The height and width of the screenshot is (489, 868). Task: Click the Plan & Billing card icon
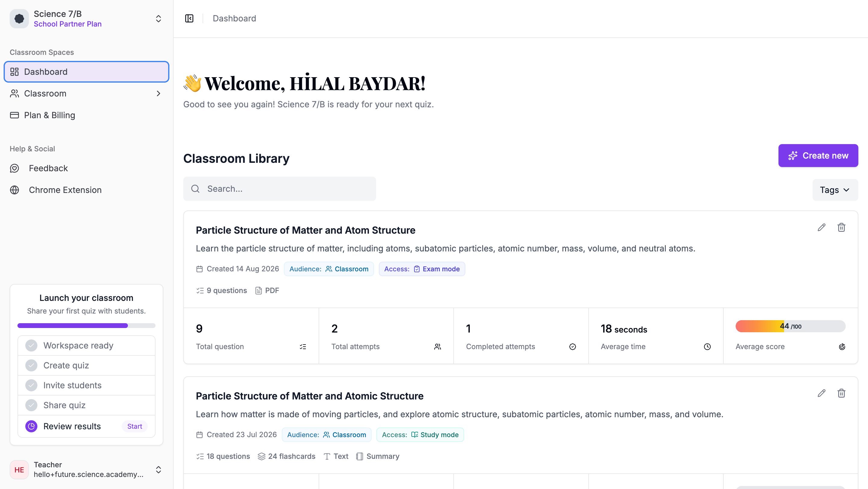[14, 115]
